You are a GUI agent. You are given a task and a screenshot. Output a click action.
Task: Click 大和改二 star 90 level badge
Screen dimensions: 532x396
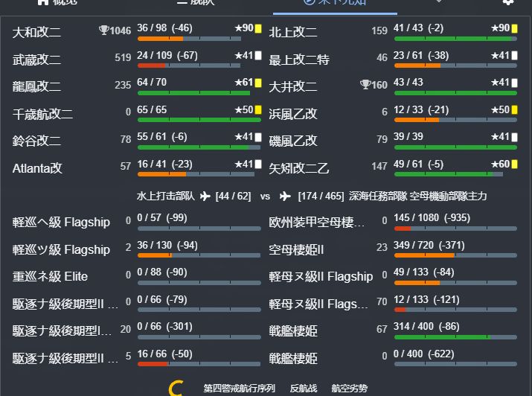tap(243, 28)
